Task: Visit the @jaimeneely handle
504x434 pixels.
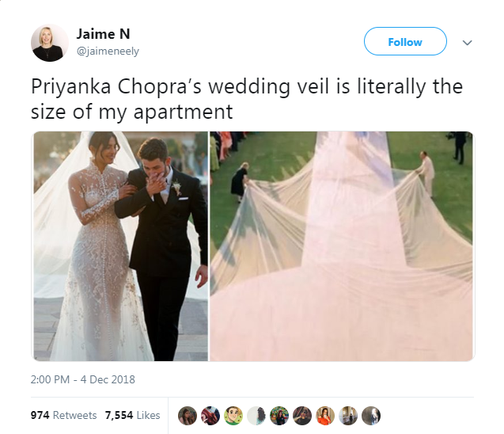Action: 108,51
